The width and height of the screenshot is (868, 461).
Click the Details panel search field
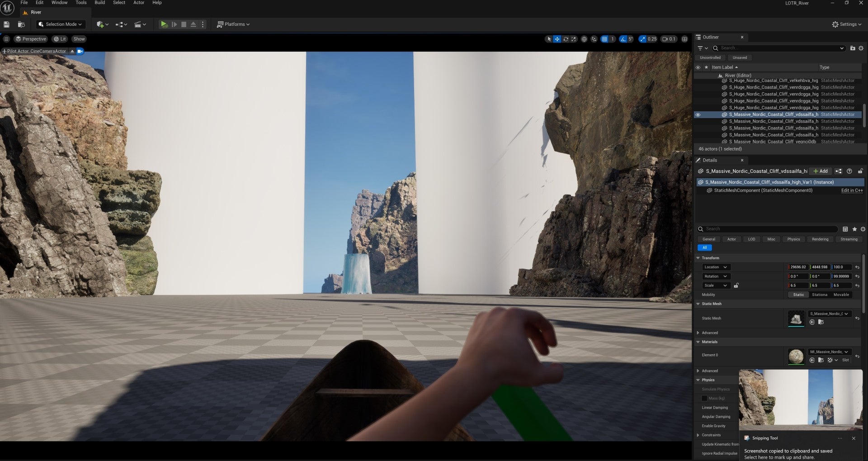coord(769,229)
